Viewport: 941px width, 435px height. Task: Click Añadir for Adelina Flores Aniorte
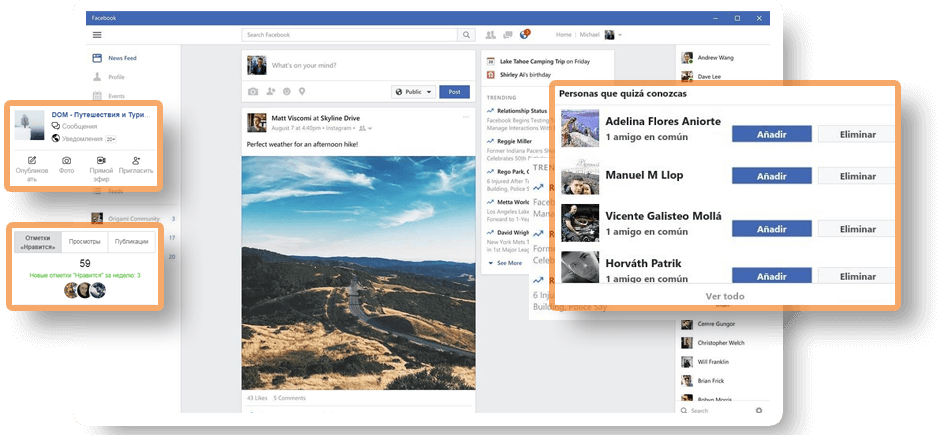tap(772, 134)
